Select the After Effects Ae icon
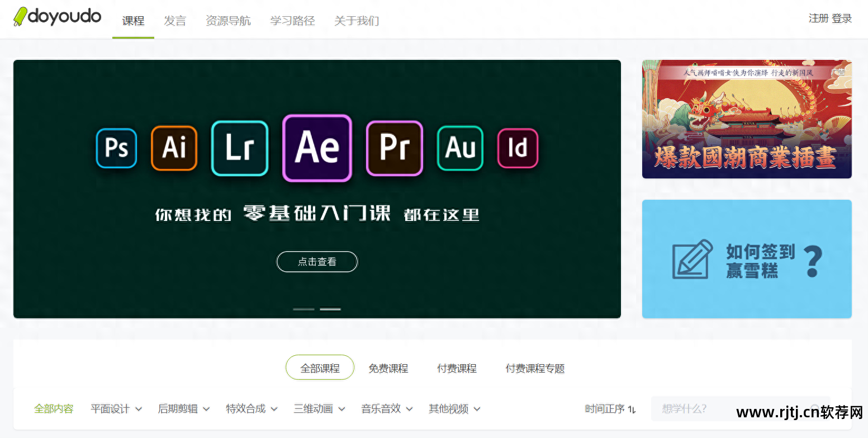The image size is (868, 438). [317, 148]
